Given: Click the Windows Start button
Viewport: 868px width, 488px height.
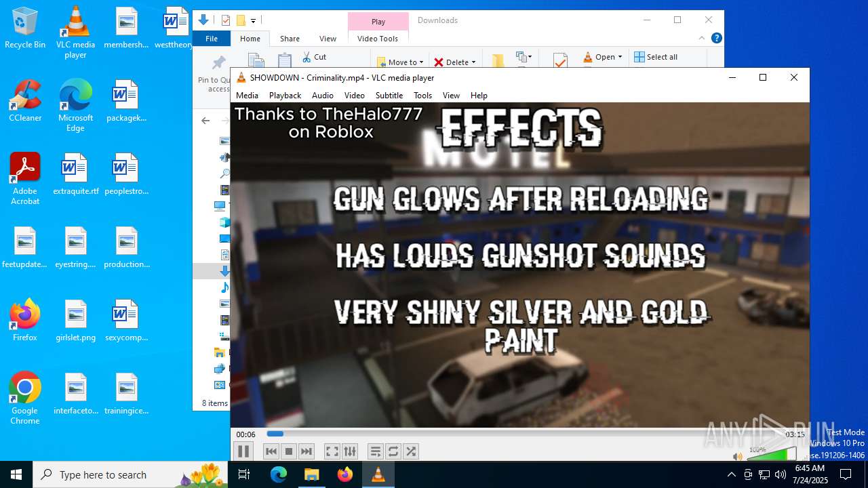Looking at the screenshot, I should pyautogui.click(x=16, y=474).
